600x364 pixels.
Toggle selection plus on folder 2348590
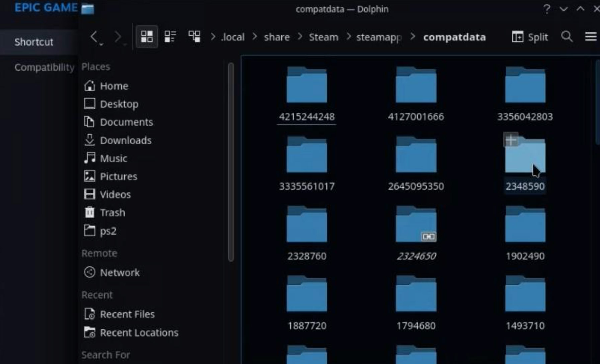[511, 140]
